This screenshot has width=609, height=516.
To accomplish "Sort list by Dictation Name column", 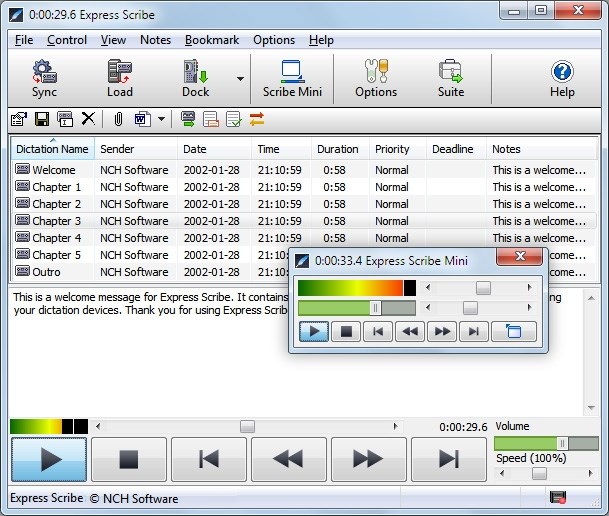I will click(x=52, y=149).
